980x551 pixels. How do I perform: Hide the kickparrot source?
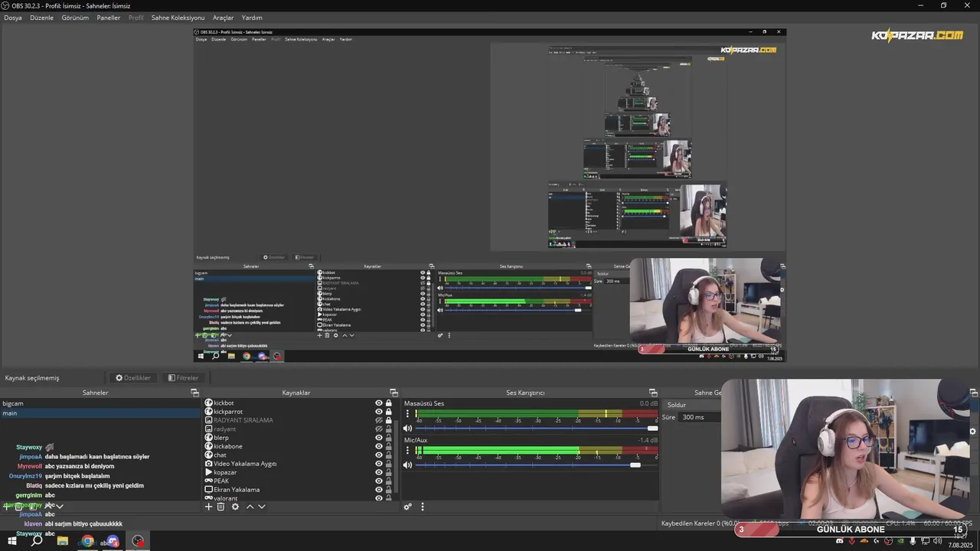pyautogui.click(x=378, y=412)
